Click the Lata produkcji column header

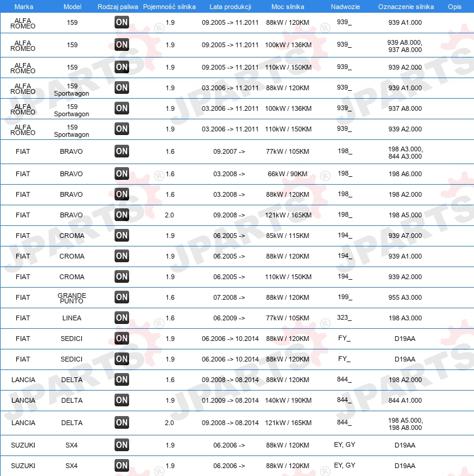(230, 7)
